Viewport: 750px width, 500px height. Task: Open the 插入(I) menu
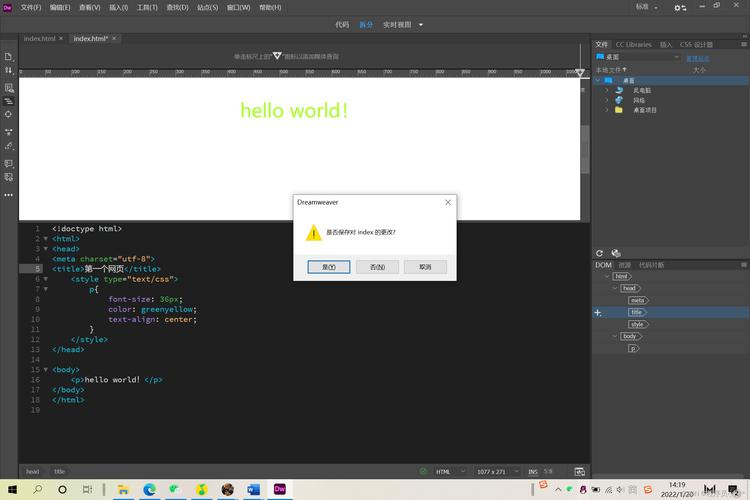pyautogui.click(x=118, y=7)
